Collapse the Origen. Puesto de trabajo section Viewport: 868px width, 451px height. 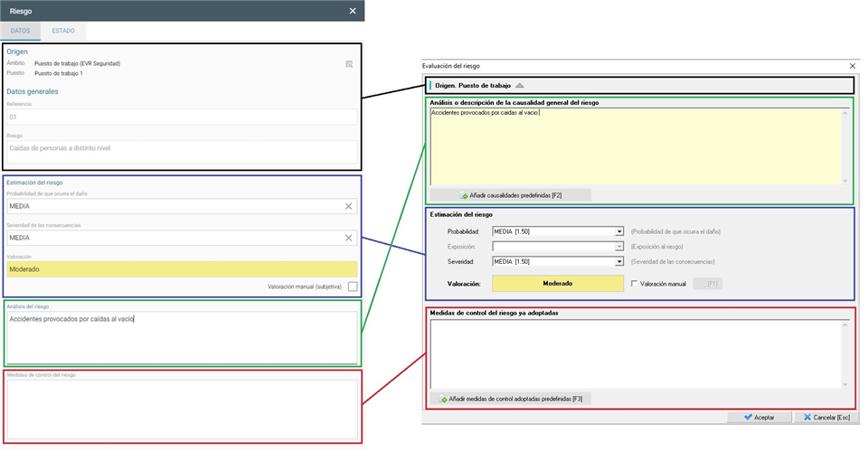pyautogui.click(x=519, y=85)
